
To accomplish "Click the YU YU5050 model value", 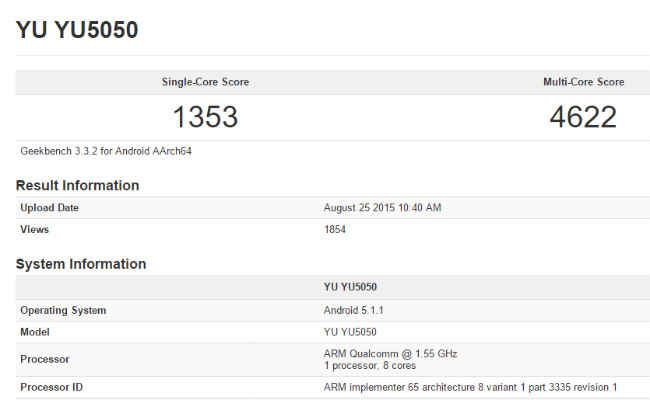I will pos(350,332).
